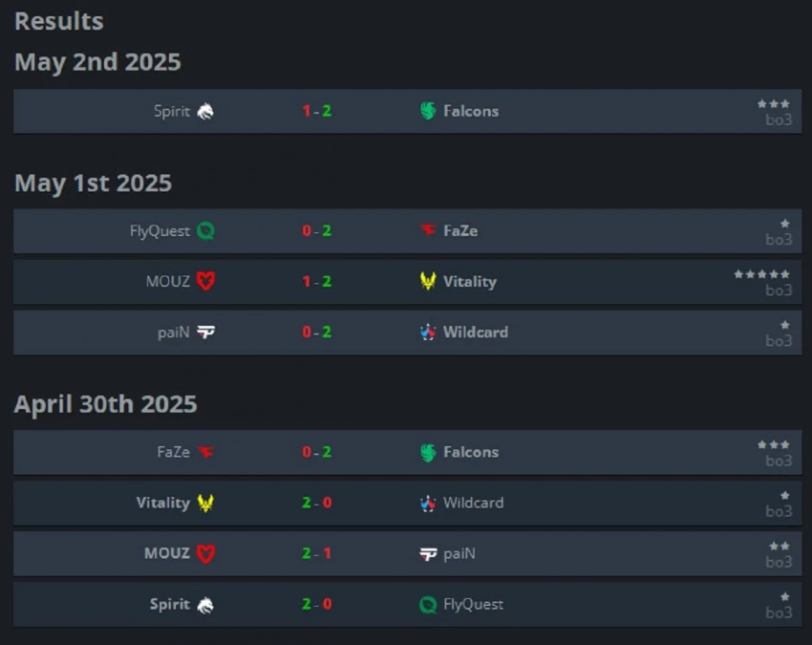Open the MOUZ vs Vitality 1-2 score
This screenshot has height=645, width=812.
tap(317, 281)
